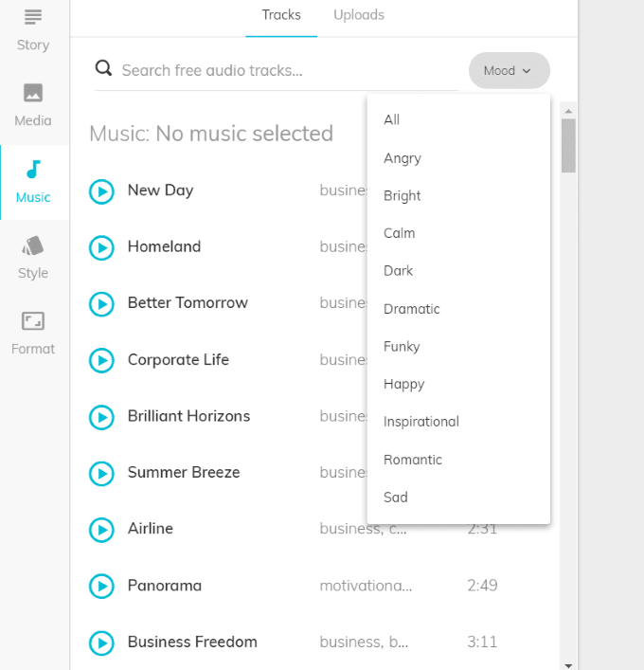Switch to the Uploads tab
The image size is (644, 670).
(359, 15)
